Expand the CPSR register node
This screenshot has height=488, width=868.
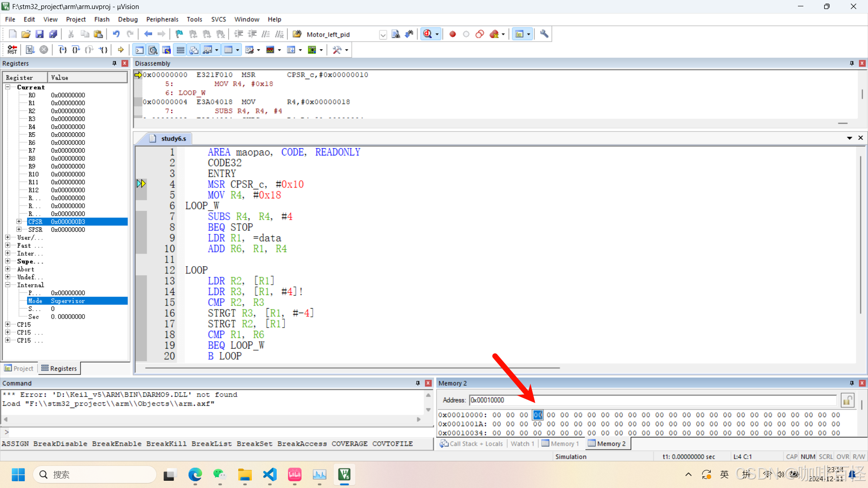19,221
